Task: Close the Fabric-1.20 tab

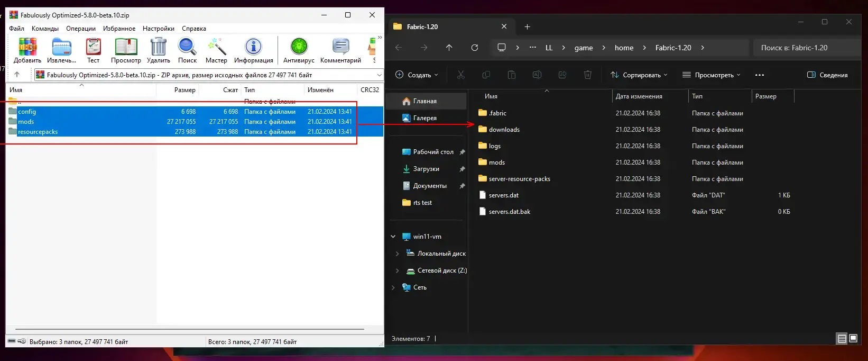Action: point(504,26)
